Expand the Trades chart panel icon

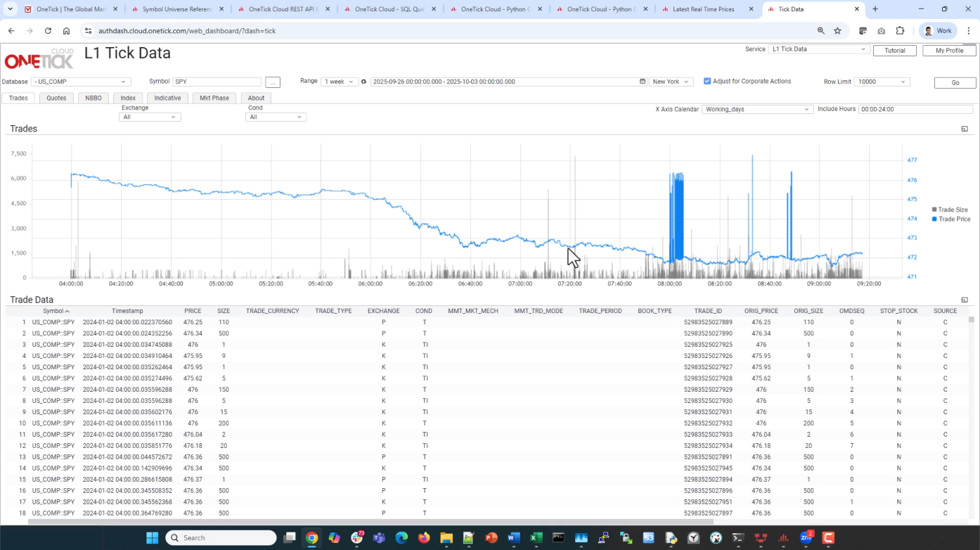965,129
